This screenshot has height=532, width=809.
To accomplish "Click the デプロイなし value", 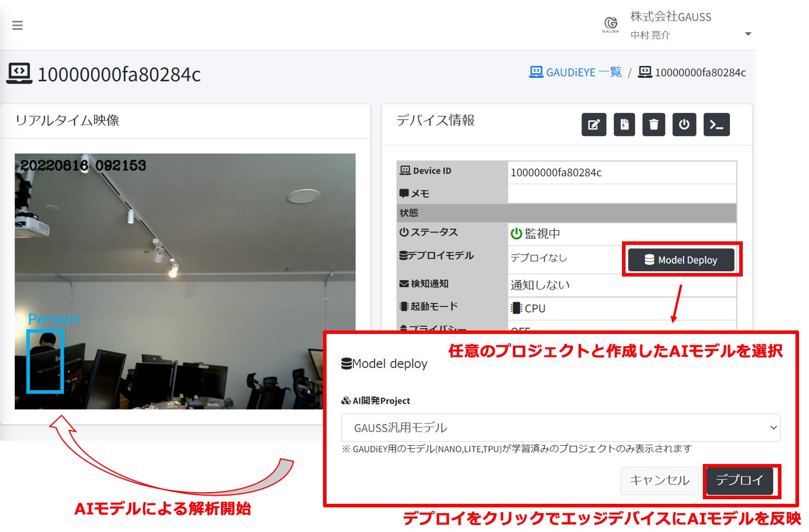I will [539, 258].
